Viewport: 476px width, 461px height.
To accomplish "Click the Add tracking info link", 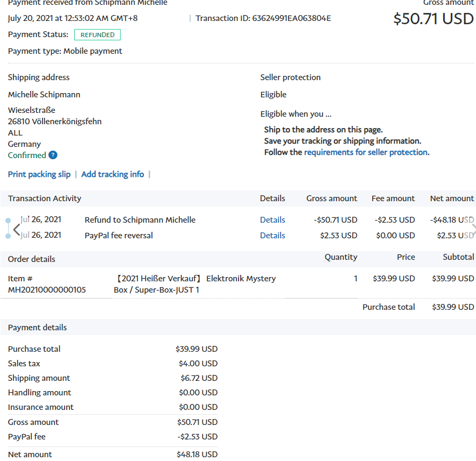I will tap(113, 174).
